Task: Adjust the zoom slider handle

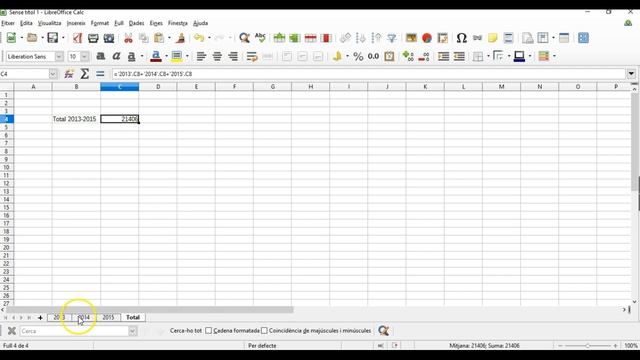Action: pyautogui.click(x=587, y=346)
